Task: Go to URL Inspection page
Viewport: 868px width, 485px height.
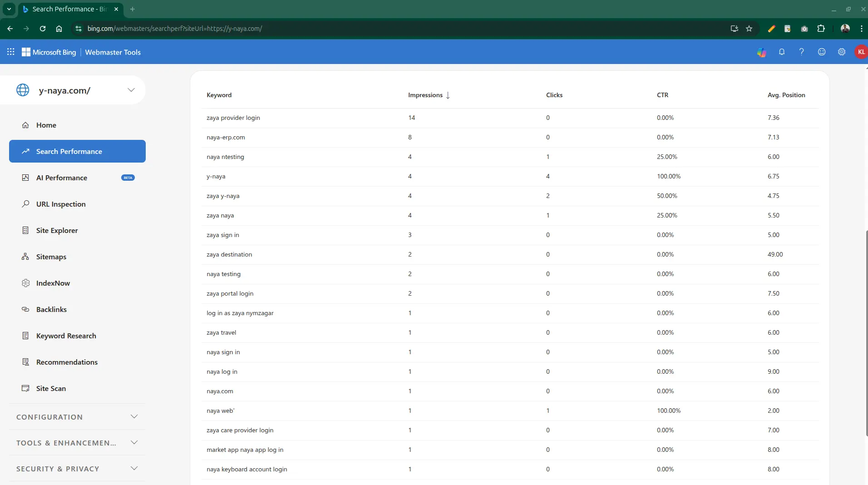Action: coord(61,204)
